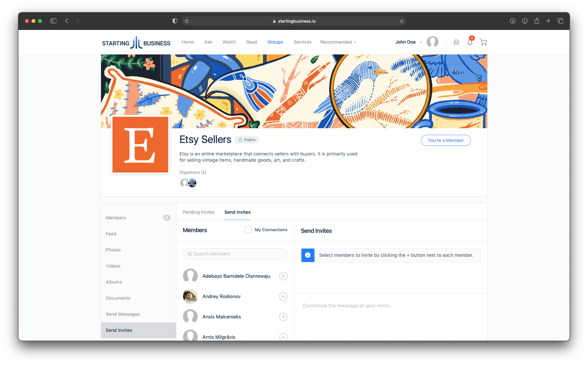Image resolution: width=588 pixels, height=365 pixels.
Task: Open the Watch nav item
Action: (229, 42)
